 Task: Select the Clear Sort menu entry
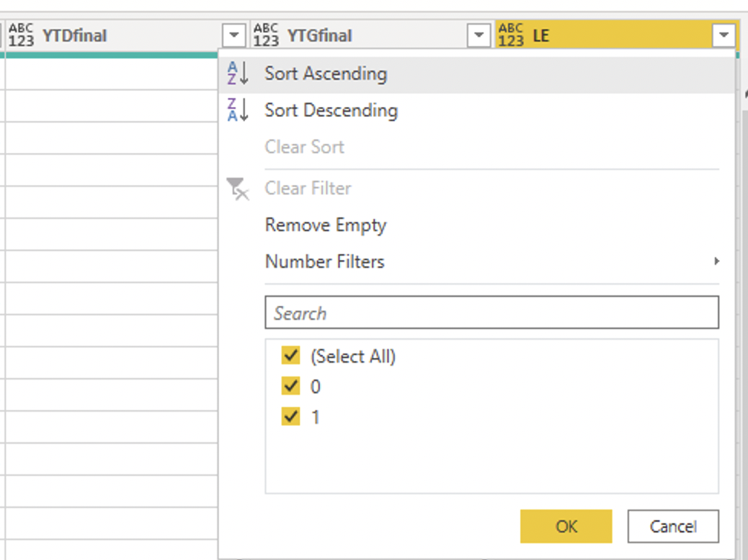[476, 147]
